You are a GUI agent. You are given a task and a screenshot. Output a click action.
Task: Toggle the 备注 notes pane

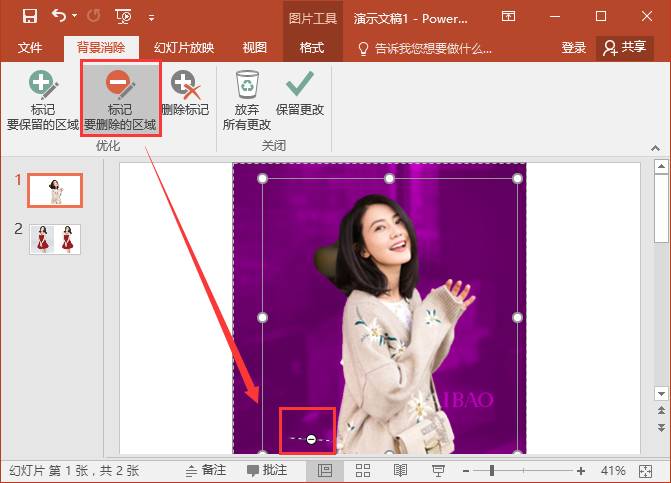coord(206,471)
